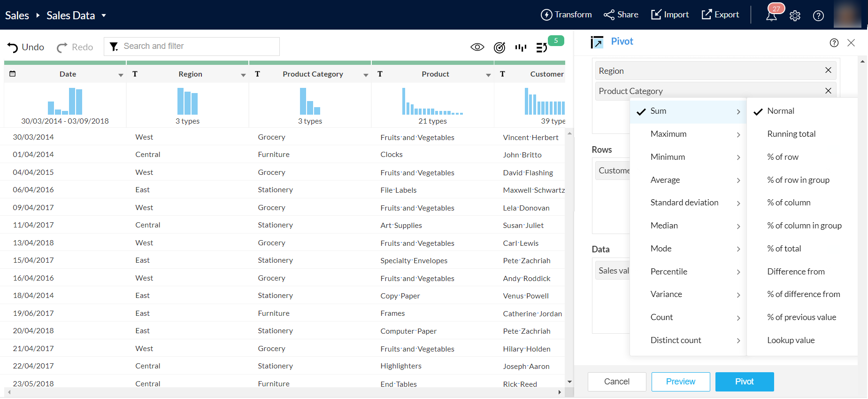Expand the Median submenu arrow
The width and height of the screenshot is (868, 399).
pos(738,227)
